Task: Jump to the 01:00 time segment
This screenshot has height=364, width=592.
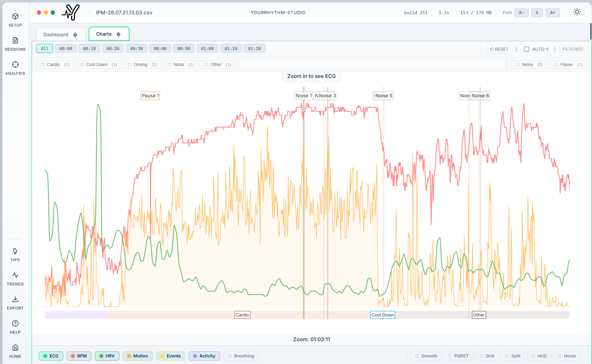Action: [x=207, y=49]
